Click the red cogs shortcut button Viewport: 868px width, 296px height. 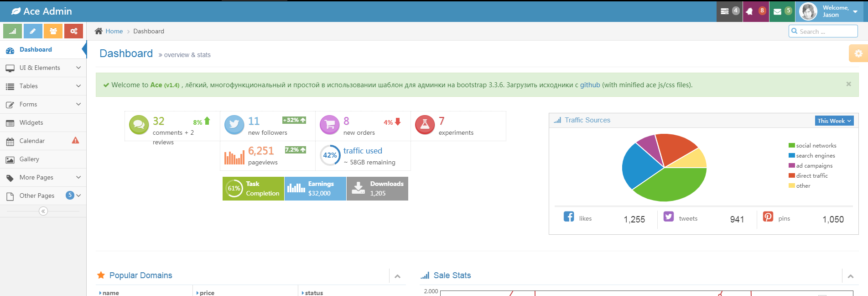tap(73, 31)
